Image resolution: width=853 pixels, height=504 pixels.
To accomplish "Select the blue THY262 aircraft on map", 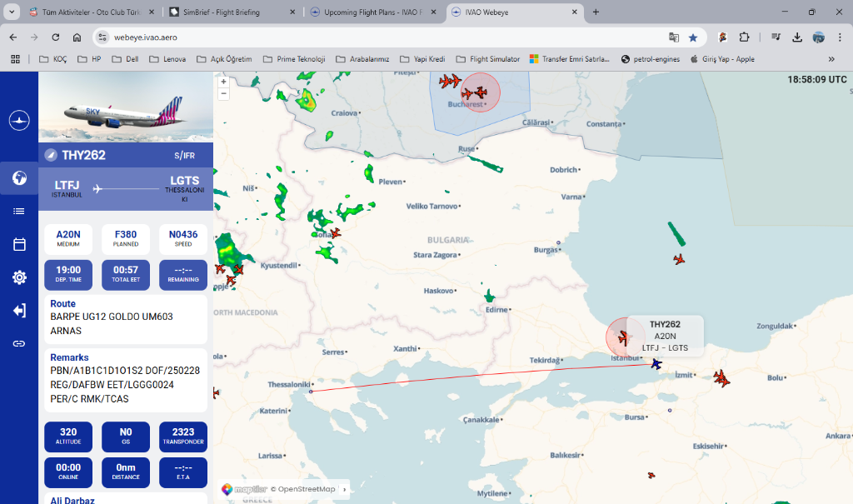I will 656,363.
